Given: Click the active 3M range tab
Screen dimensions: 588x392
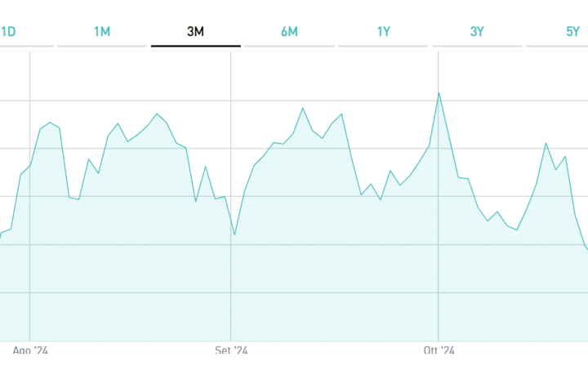Looking at the screenshot, I should click(x=196, y=32).
